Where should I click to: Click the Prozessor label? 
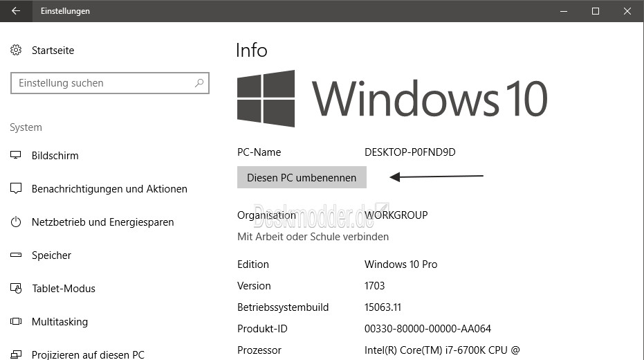[259, 350]
